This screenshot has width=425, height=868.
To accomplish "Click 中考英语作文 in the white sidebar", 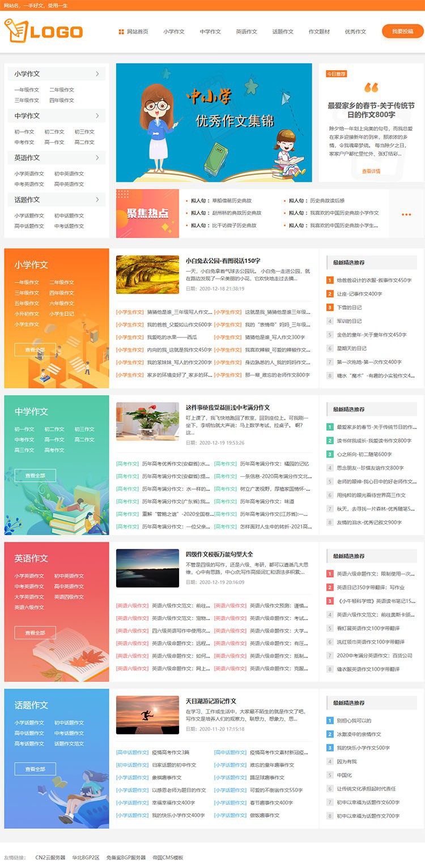I will pyautogui.click(x=29, y=184).
